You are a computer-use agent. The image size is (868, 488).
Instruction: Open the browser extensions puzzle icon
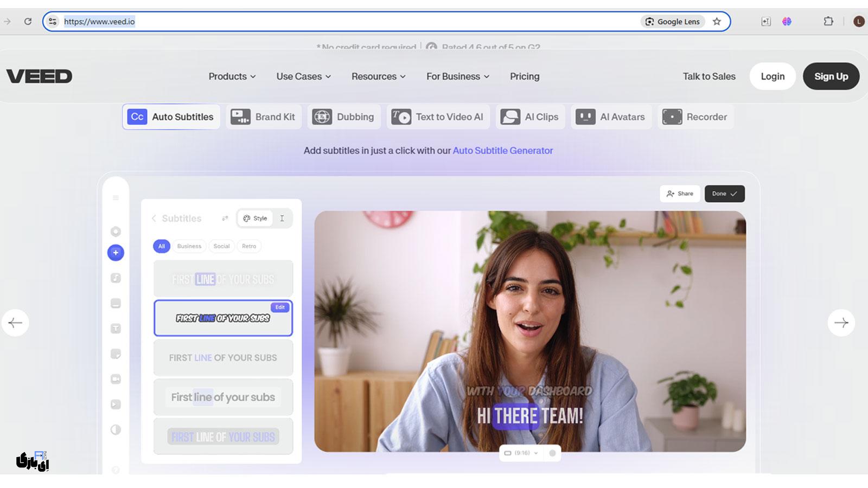[828, 22]
